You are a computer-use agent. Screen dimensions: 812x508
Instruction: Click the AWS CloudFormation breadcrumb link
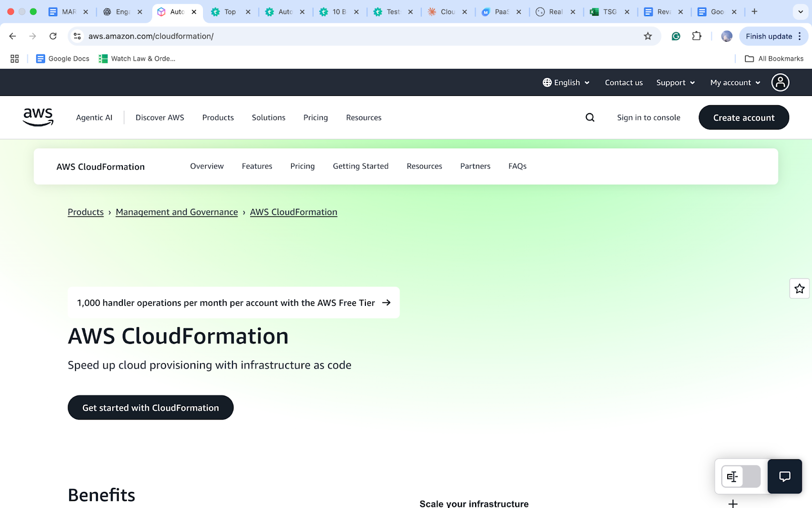tap(293, 212)
